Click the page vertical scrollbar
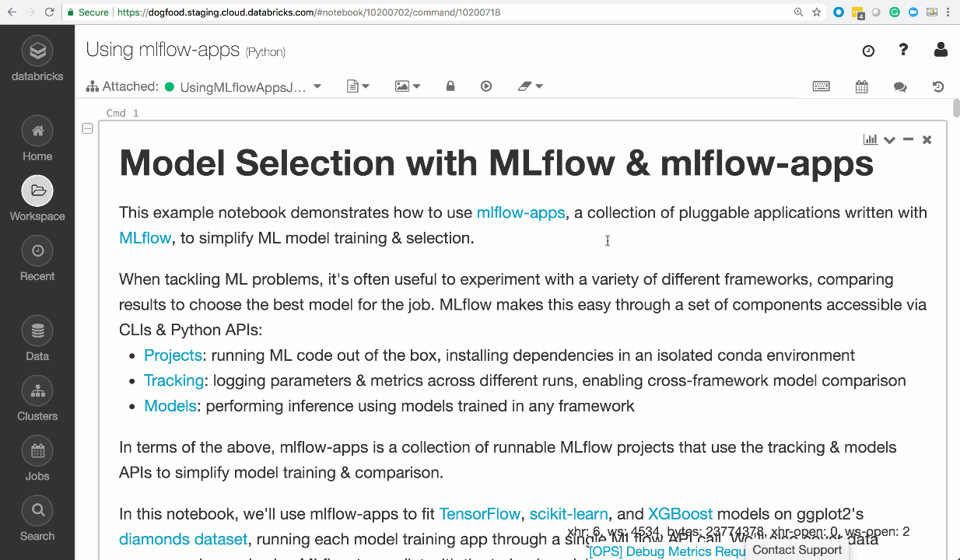The image size is (960, 560). coord(955,108)
